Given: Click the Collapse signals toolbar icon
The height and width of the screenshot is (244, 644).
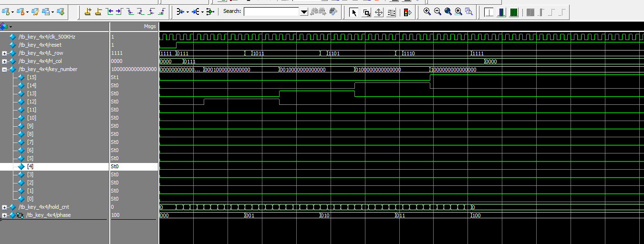Looking at the screenshot, I should [179, 12].
